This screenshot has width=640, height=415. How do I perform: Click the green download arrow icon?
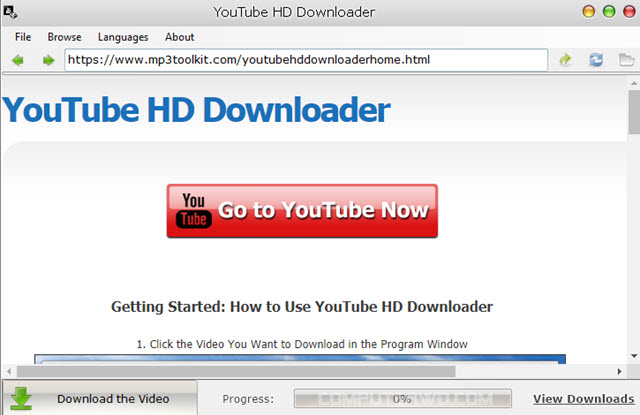(21, 398)
